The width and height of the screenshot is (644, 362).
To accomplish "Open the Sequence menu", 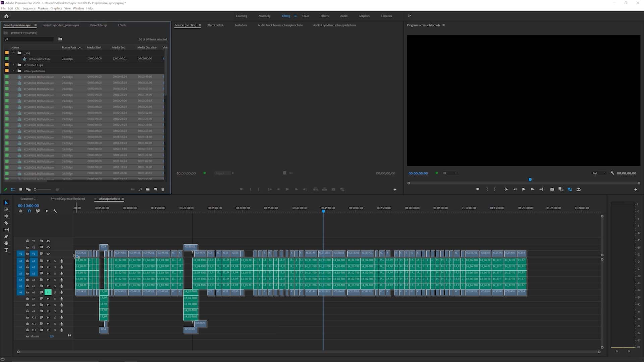I will 29,8.
